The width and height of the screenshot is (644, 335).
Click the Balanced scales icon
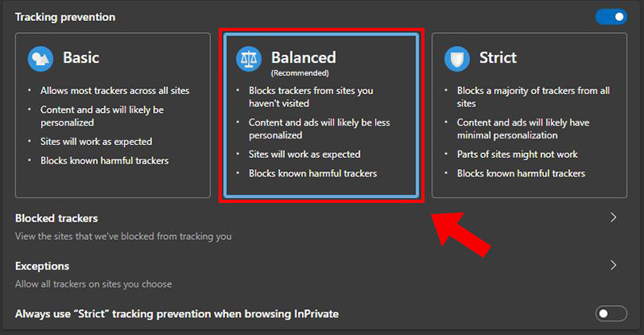coord(249,59)
